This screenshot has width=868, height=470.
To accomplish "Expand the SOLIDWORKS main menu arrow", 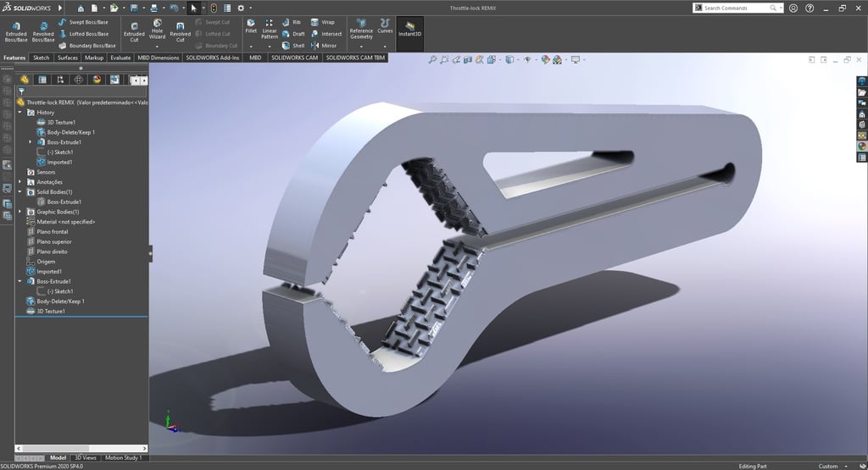I will click(60, 8).
